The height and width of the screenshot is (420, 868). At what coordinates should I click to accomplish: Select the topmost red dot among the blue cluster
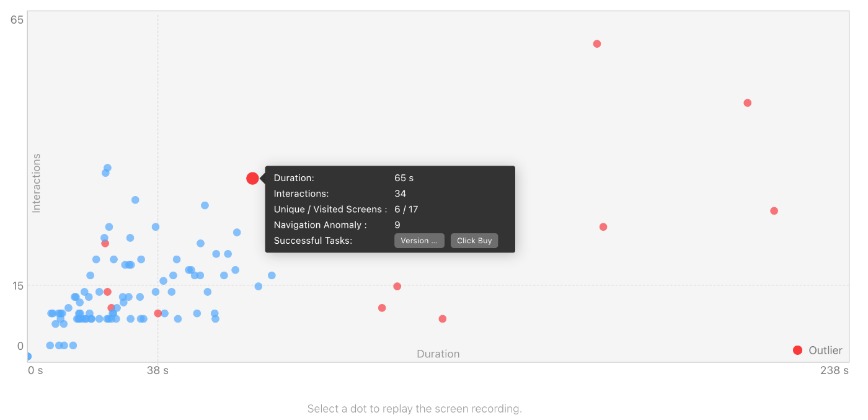(105, 243)
